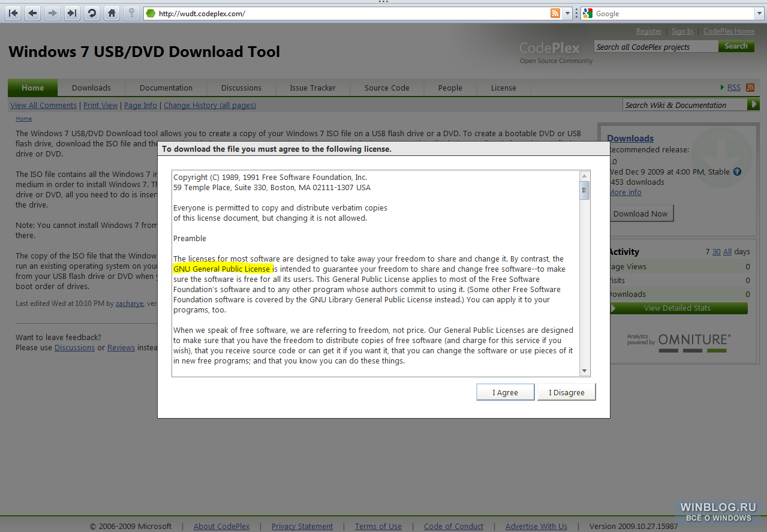
Task: Click the Download Now button
Action: click(640, 214)
